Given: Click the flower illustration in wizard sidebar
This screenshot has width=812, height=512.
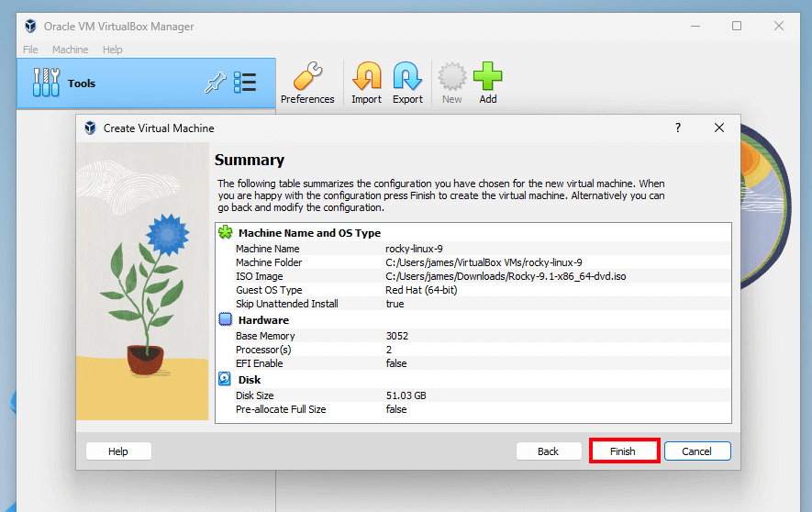Looking at the screenshot, I should tap(142, 281).
